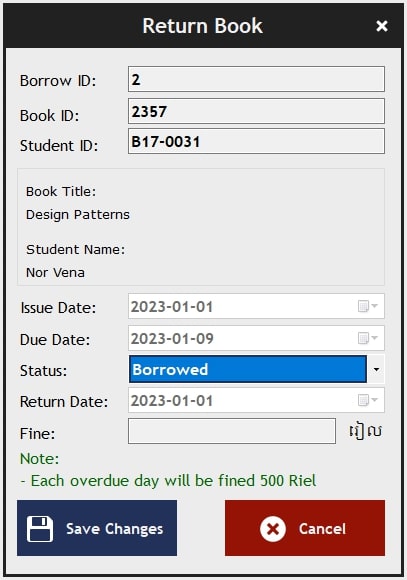Open the Issue Date calendar picker icon
This screenshot has height=580, width=407.
(x=368, y=306)
